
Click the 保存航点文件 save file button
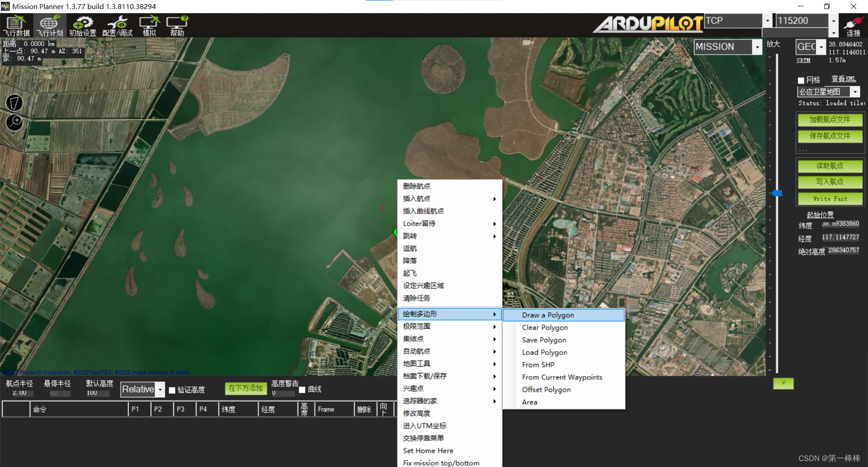pyautogui.click(x=830, y=136)
